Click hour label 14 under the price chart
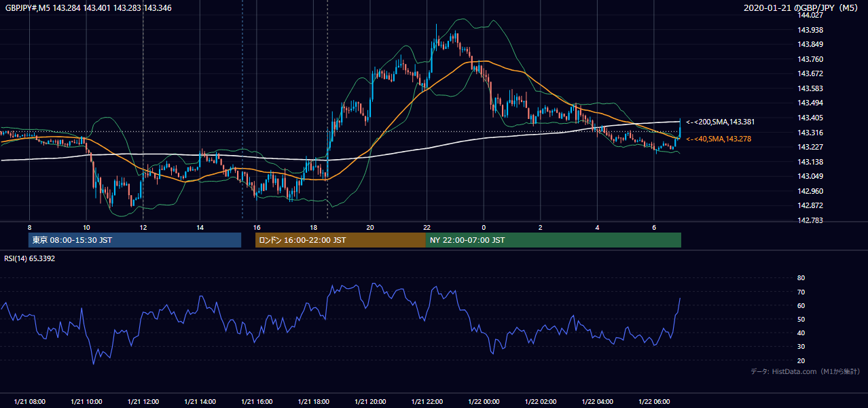The image size is (868, 408). pos(200,227)
